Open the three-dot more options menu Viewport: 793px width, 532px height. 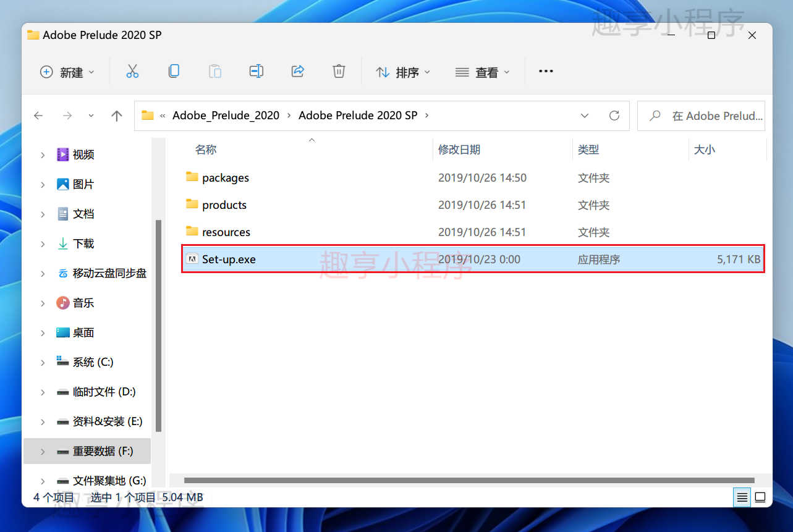[x=546, y=72]
